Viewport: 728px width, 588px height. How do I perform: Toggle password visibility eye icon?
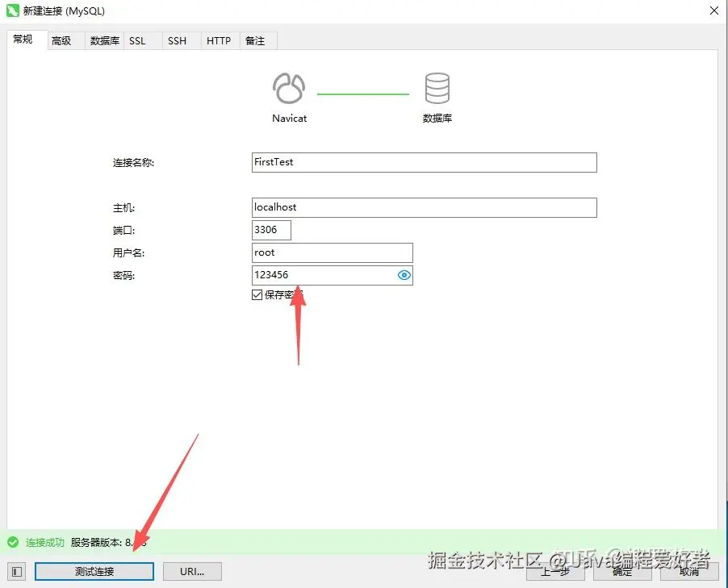point(404,275)
